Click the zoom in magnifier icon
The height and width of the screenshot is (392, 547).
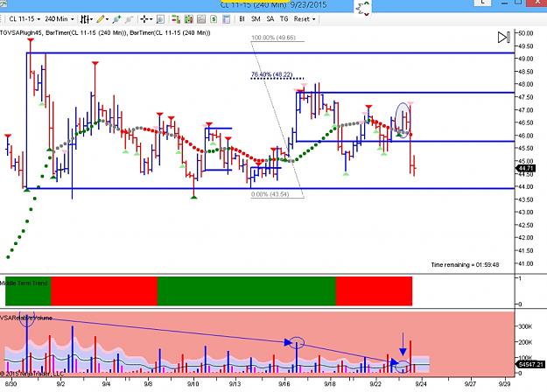click(116, 19)
